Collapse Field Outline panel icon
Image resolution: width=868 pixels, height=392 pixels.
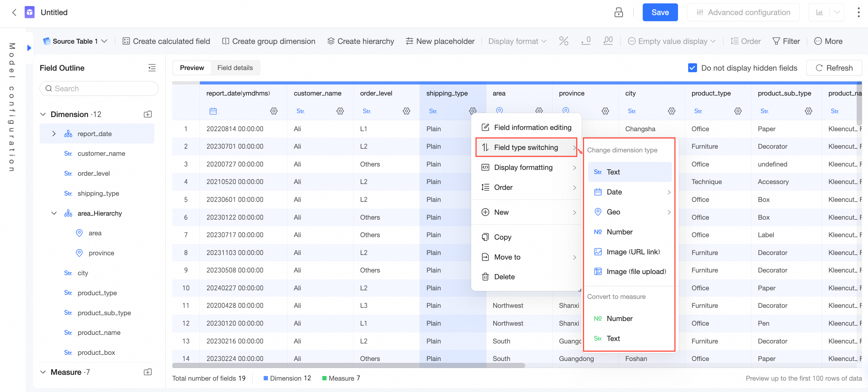pyautogui.click(x=152, y=68)
